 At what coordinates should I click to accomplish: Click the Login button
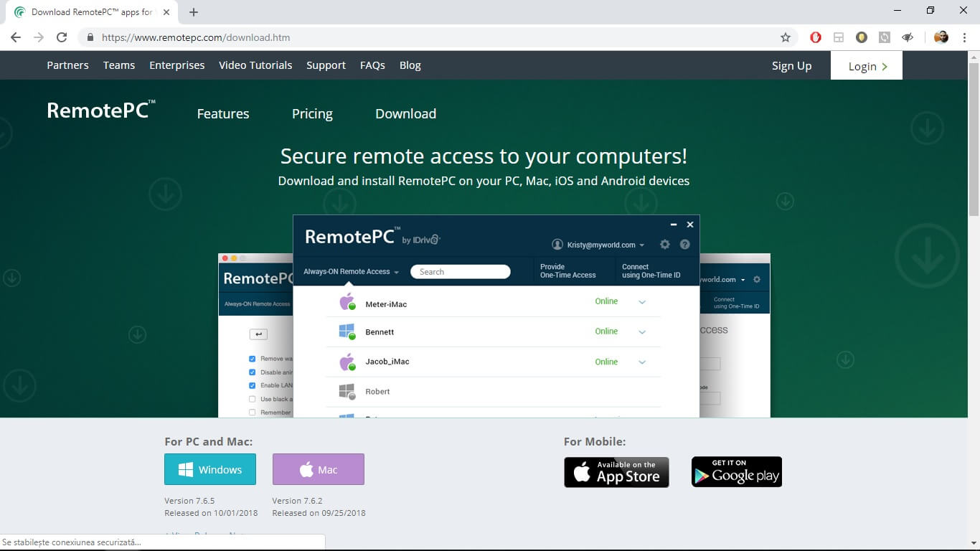click(867, 66)
